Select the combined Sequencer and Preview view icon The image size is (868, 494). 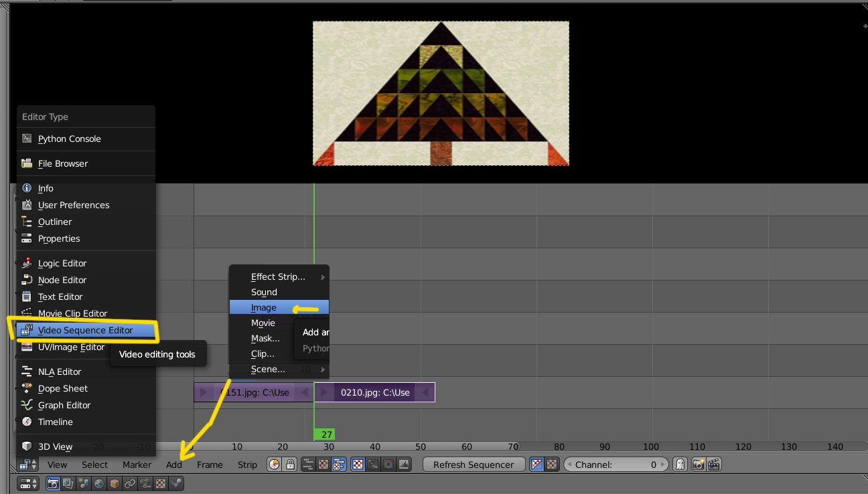click(338, 465)
